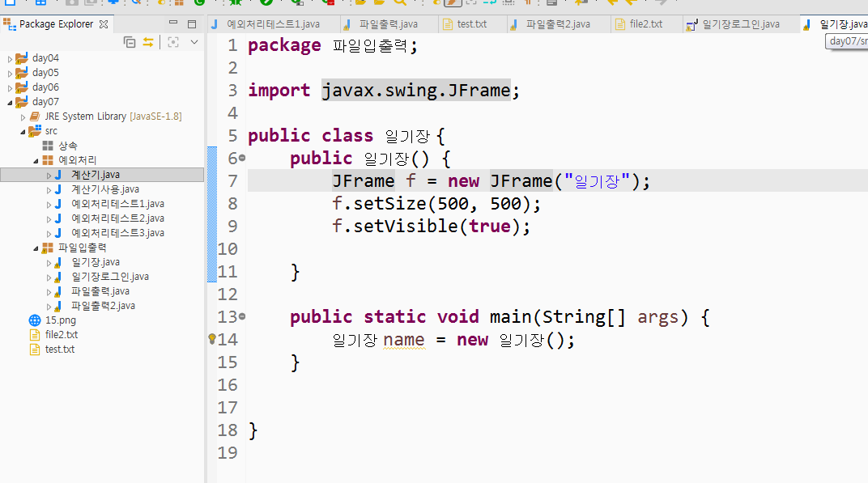Expand JRE System Library node
868x483 pixels.
pyautogui.click(x=23, y=117)
